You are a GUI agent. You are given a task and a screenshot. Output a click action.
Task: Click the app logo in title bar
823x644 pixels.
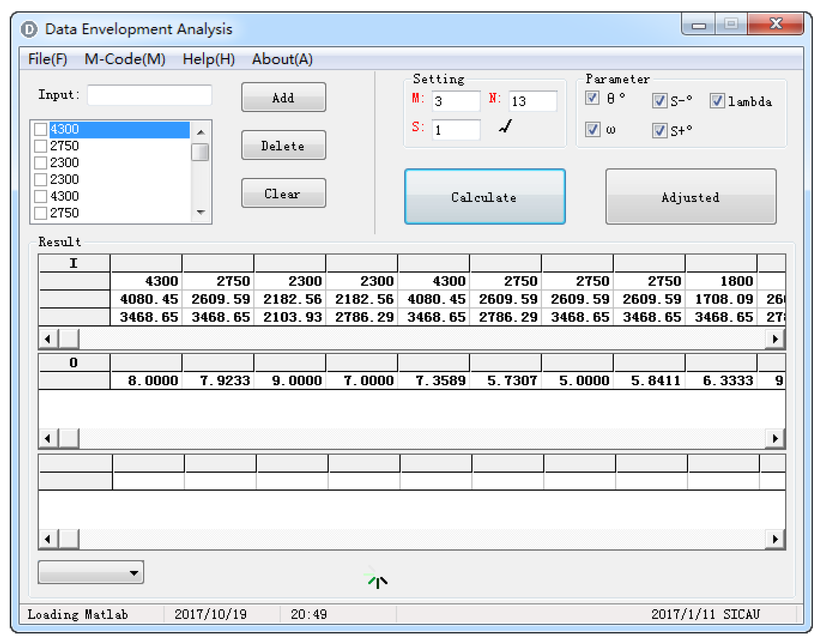(29, 29)
